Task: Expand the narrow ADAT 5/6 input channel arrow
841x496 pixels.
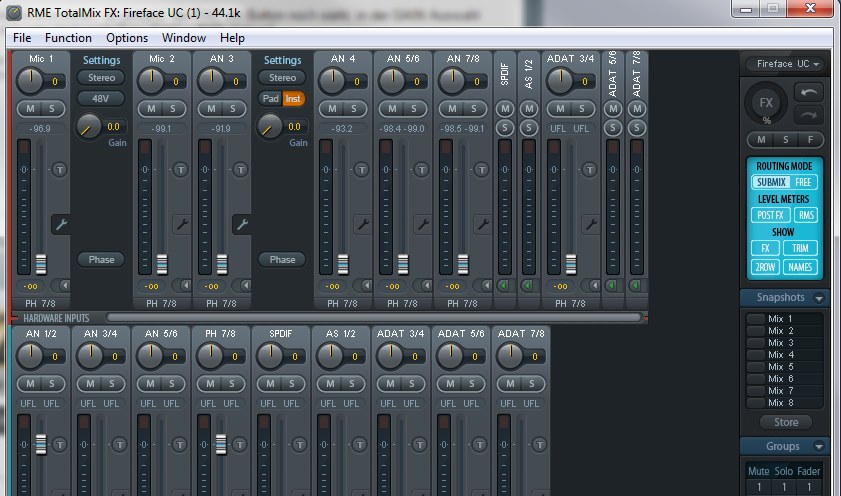Action: click(x=612, y=286)
